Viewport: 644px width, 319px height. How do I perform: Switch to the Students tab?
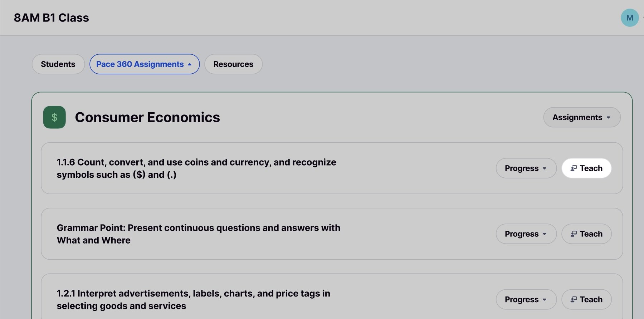(58, 64)
